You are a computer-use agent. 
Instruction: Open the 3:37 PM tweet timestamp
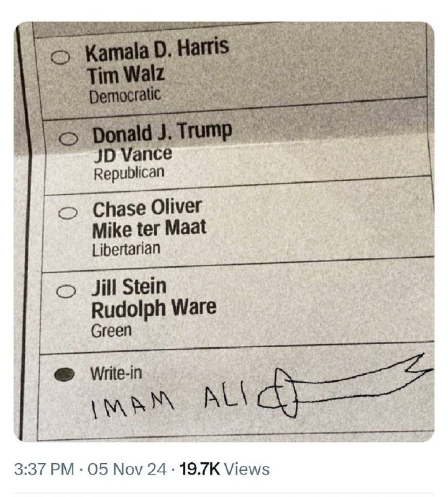tap(43, 469)
